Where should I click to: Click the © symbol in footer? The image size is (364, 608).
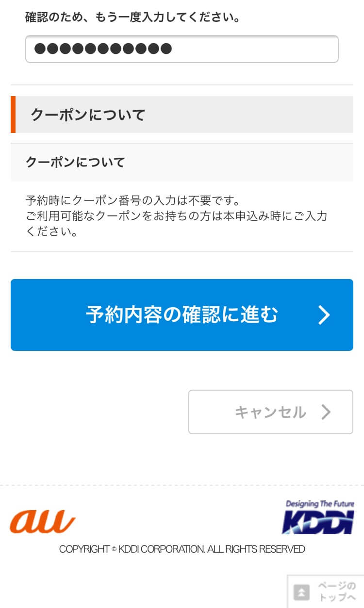(114, 550)
